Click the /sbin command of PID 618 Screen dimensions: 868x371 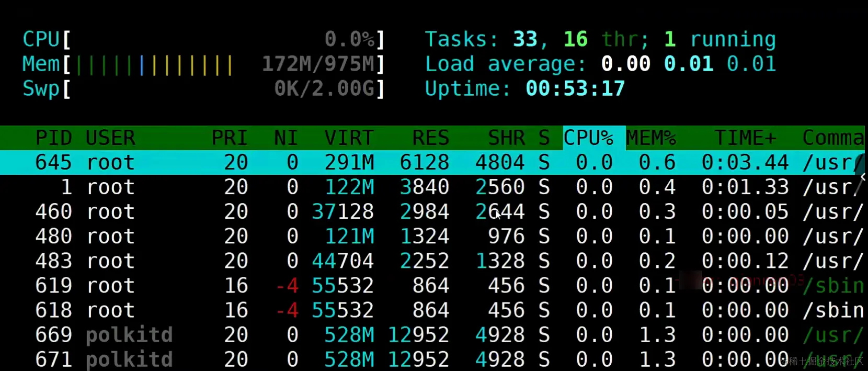pos(833,310)
